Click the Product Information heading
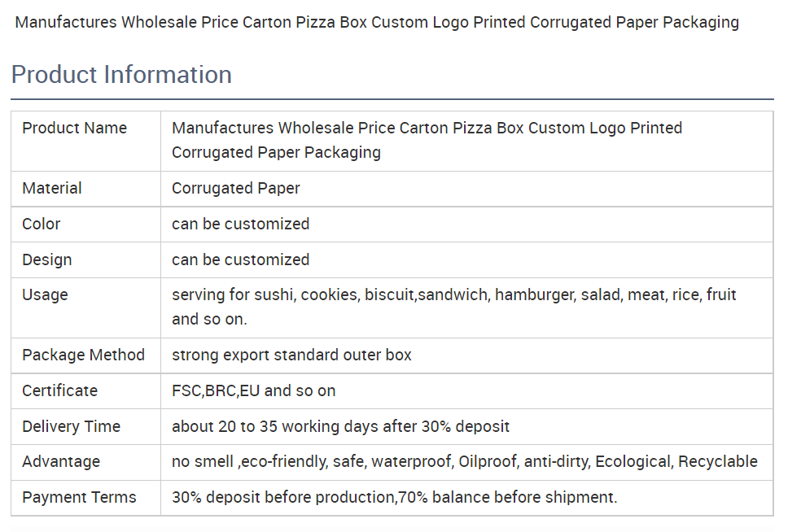The height and width of the screenshot is (532, 801). pos(121,75)
